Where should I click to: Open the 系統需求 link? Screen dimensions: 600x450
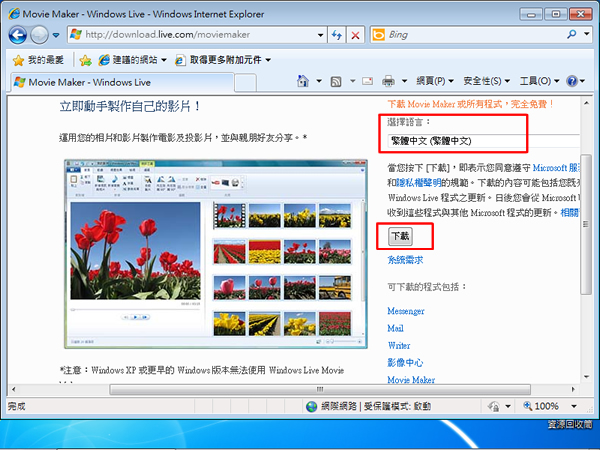coord(405,260)
